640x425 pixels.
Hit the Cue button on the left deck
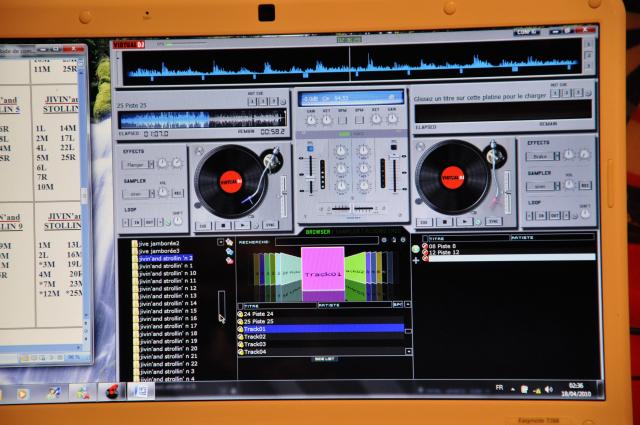click(203, 225)
